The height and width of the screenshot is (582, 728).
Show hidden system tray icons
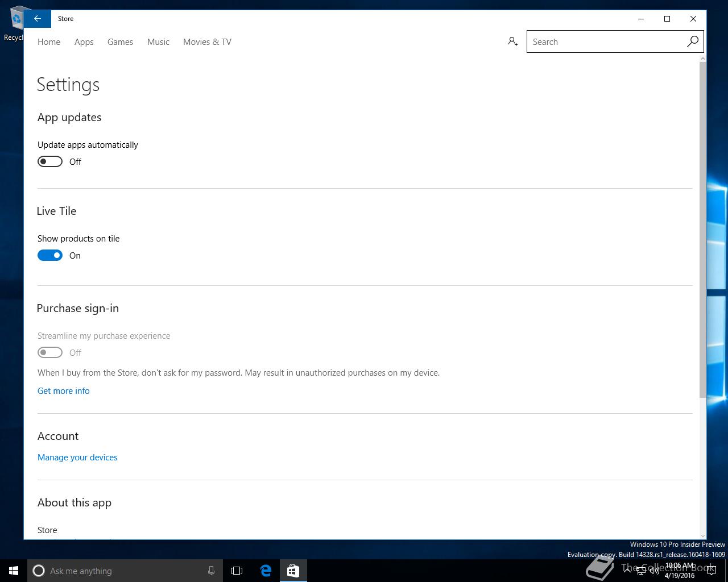click(x=628, y=571)
